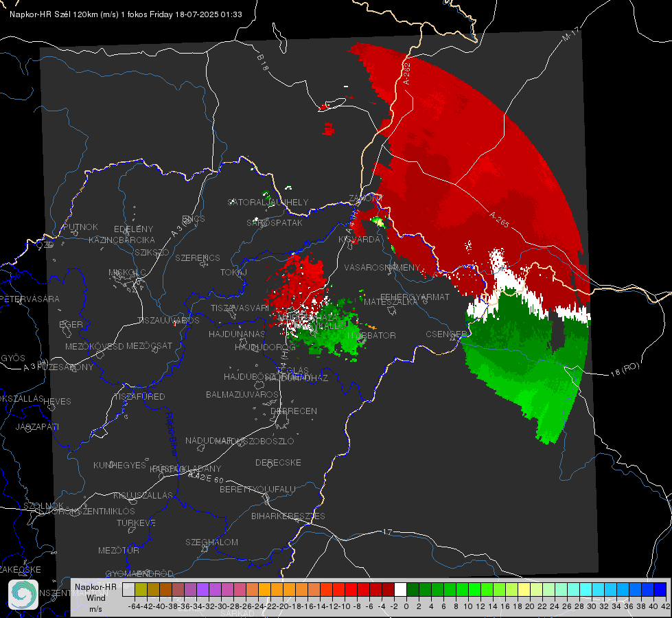The width and height of the screenshot is (672, 618).
Task: Select the TISZAFÜRED label
Action: pyautogui.click(x=139, y=397)
